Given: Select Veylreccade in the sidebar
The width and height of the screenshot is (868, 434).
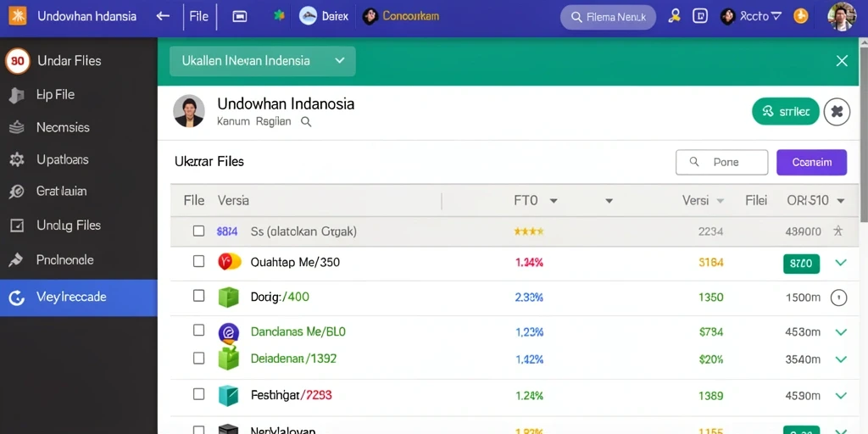Looking at the screenshot, I should coord(79,298).
